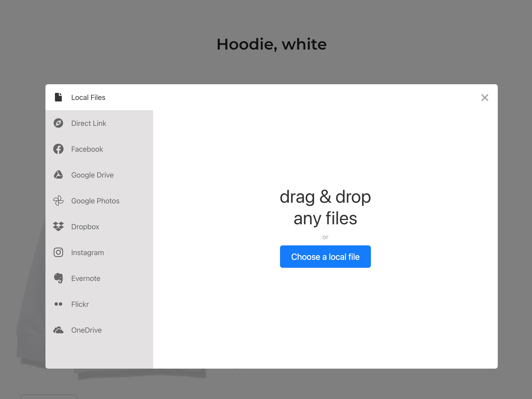Viewport: 532px width, 399px height.
Task: Click the Direct Link chain icon
Action: point(58,123)
